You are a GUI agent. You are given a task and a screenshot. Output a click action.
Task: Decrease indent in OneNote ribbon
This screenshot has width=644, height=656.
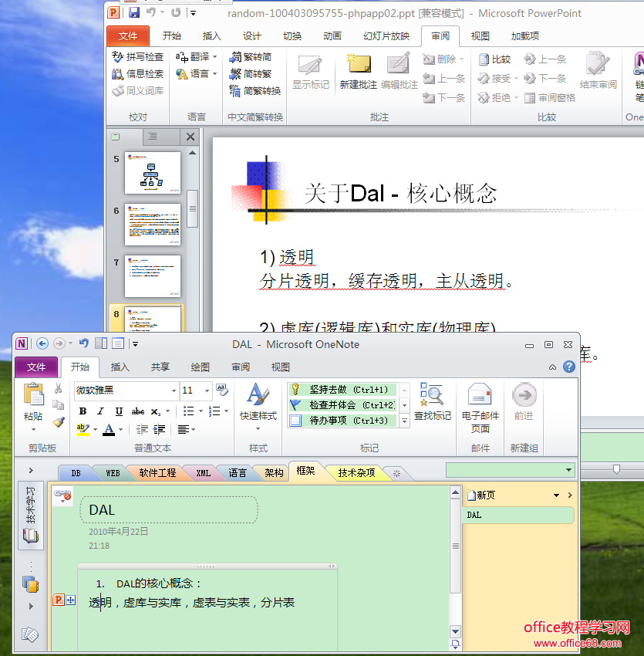tap(142, 429)
